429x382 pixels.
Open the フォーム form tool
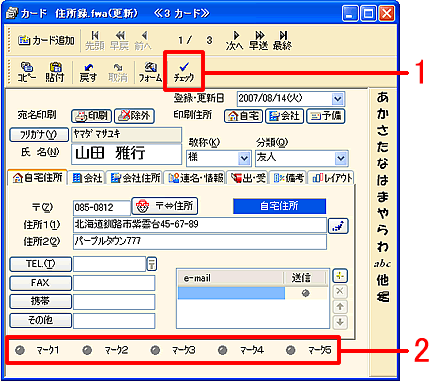coord(150,72)
